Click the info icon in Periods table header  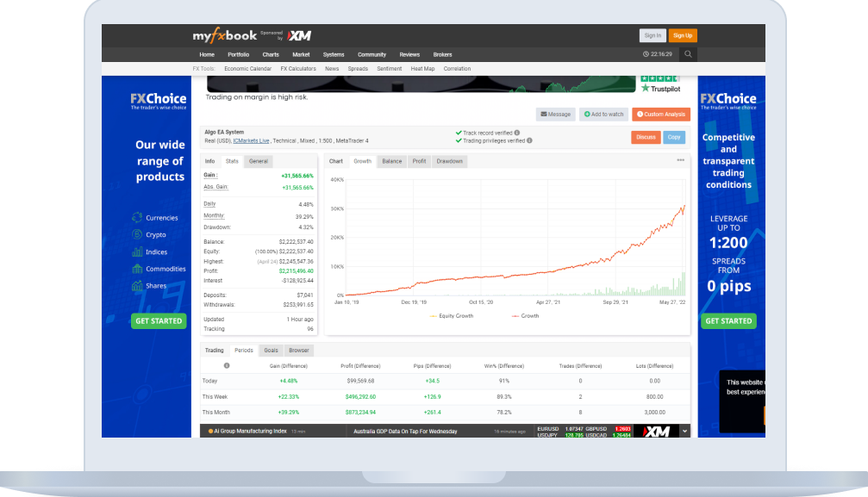227,365
